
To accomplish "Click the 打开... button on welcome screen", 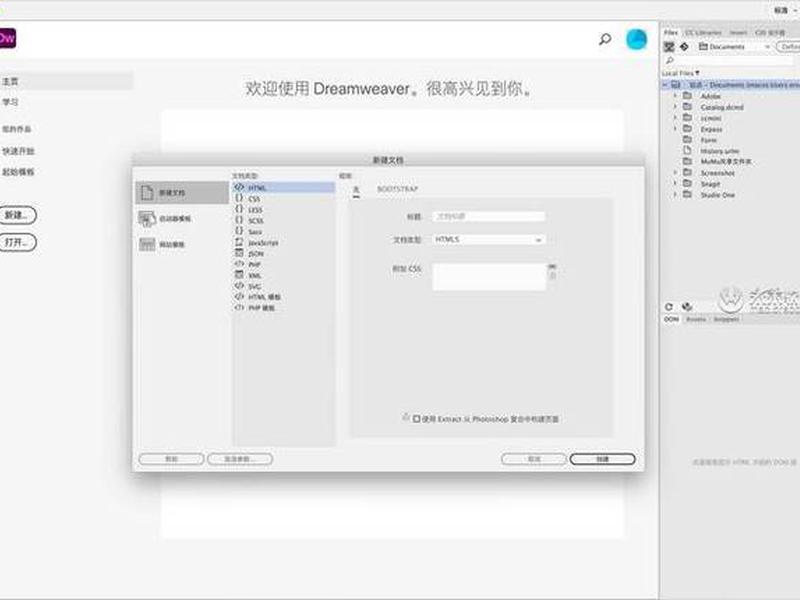I will click(18, 242).
